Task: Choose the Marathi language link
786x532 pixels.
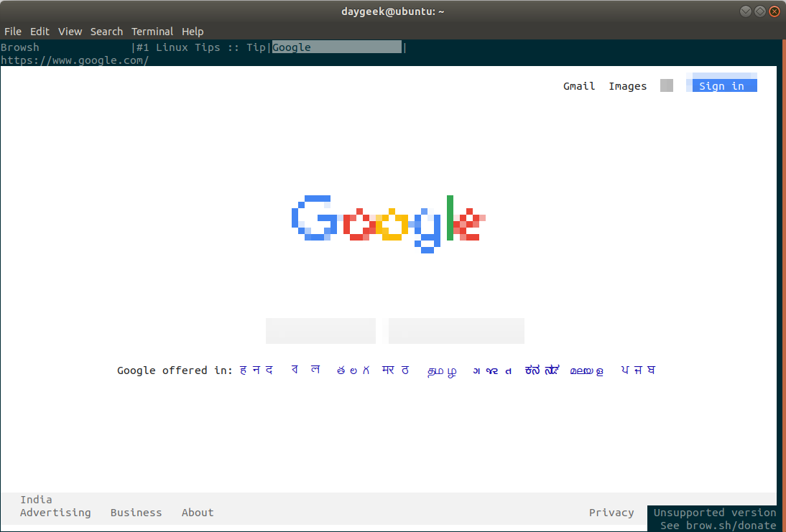Action: pyautogui.click(x=395, y=370)
